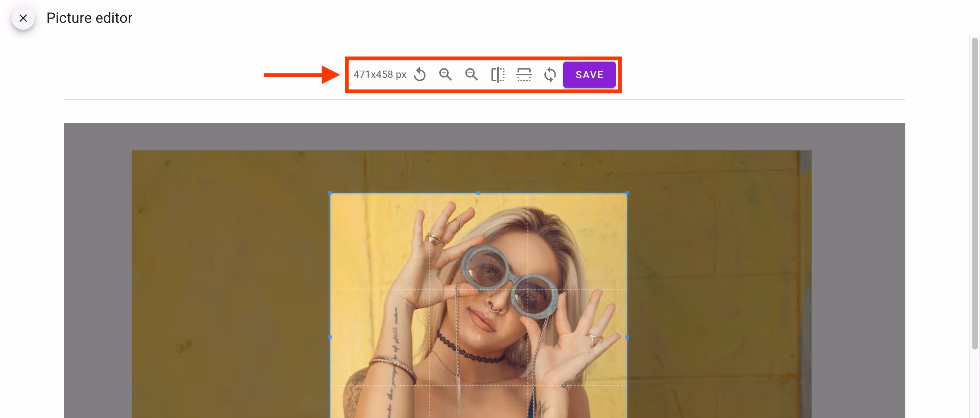The image size is (980, 418).
Task: Select the left-middle crop handle
Action: pyautogui.click(x=330, y=337)
